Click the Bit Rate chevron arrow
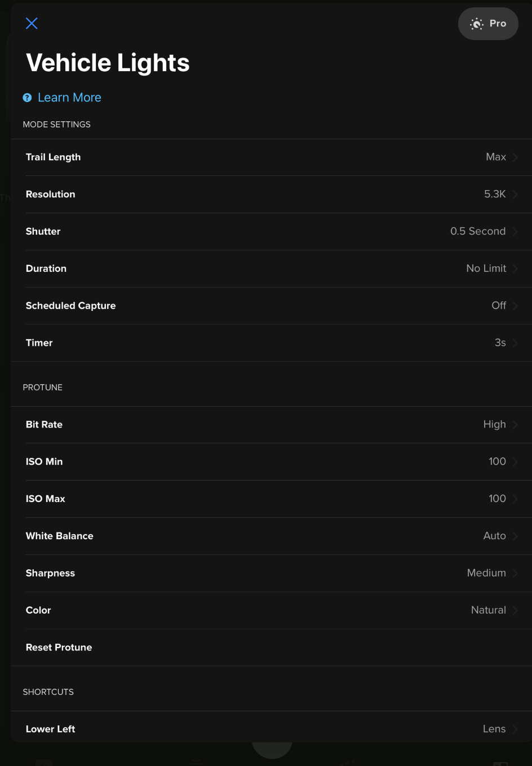 pyautogui.click(x=515, y=425)
